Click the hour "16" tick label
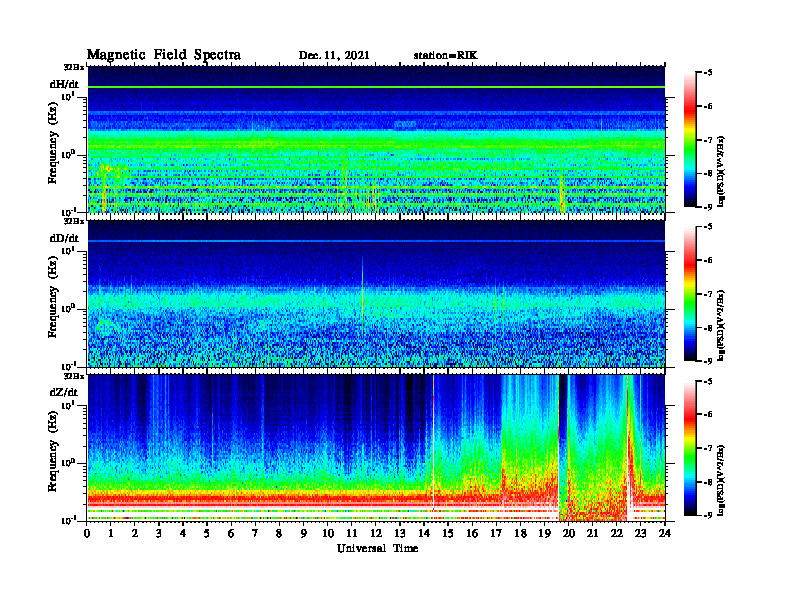Viewport: 792px width, 612px height. point(472,534)
